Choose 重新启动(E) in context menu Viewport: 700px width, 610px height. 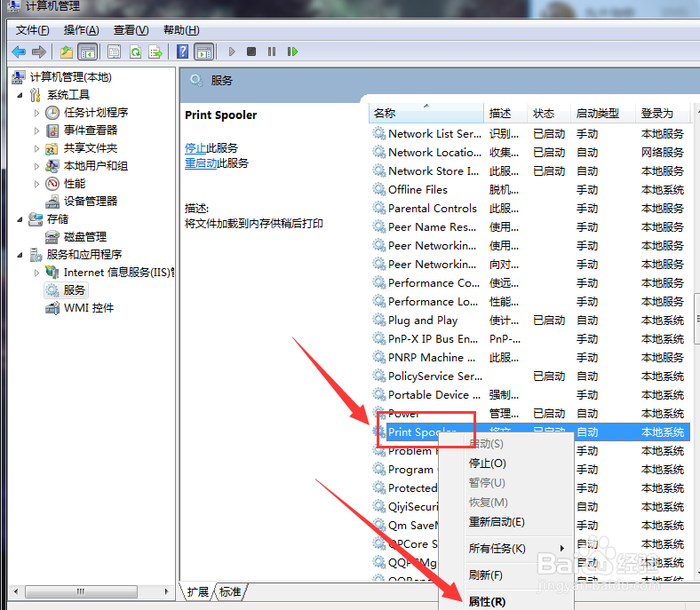click(x=506, y=521)
